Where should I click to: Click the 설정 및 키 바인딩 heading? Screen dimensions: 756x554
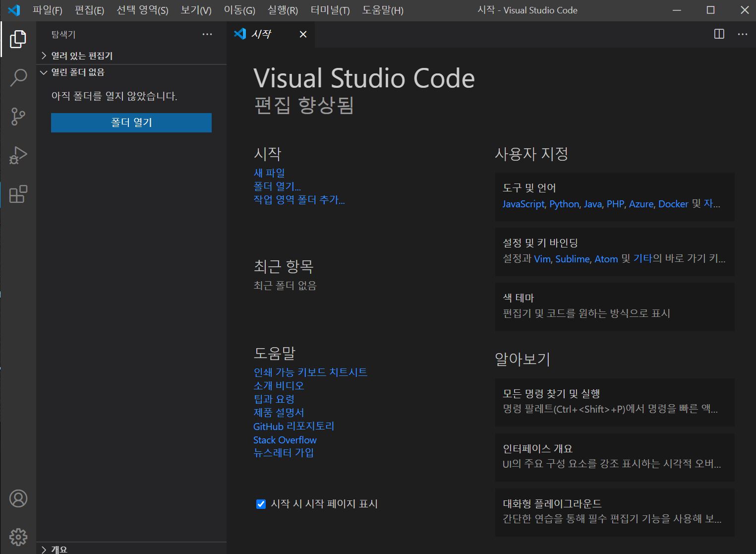point(540,243)
